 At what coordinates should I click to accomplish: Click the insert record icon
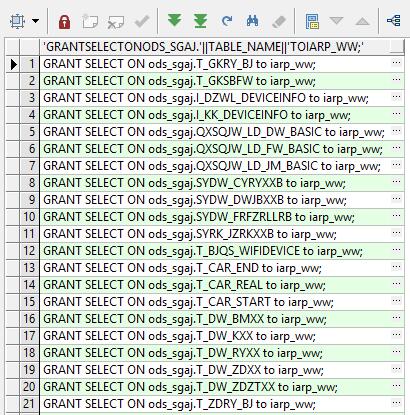(90, 21)
